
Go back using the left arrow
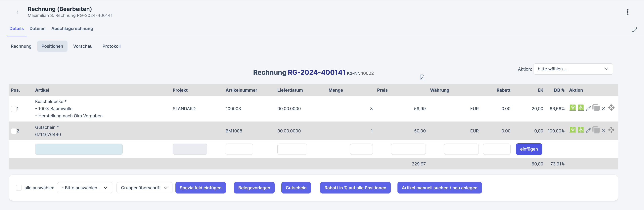pos(17,12)
